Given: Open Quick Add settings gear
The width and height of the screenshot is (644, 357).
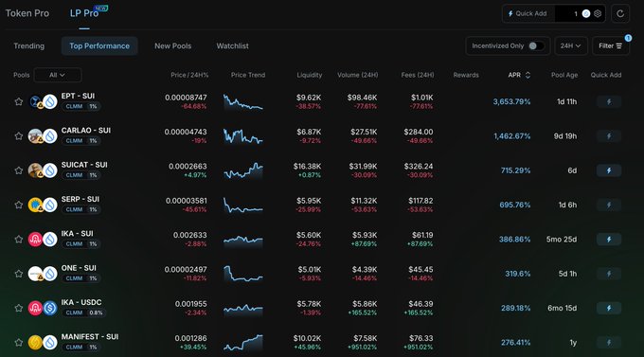Looking at the screenshot, I should point(598,13).
